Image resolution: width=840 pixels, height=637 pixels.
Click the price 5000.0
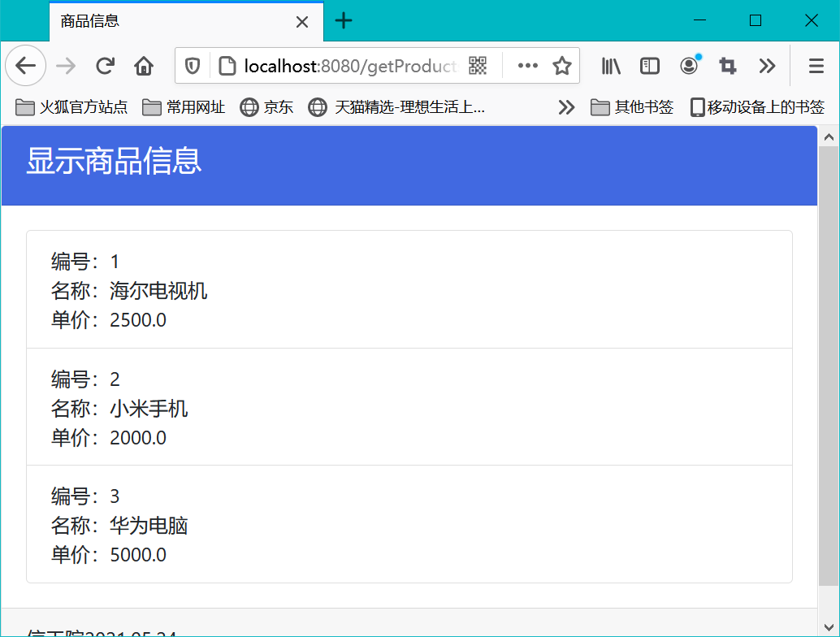click(138, 555)
